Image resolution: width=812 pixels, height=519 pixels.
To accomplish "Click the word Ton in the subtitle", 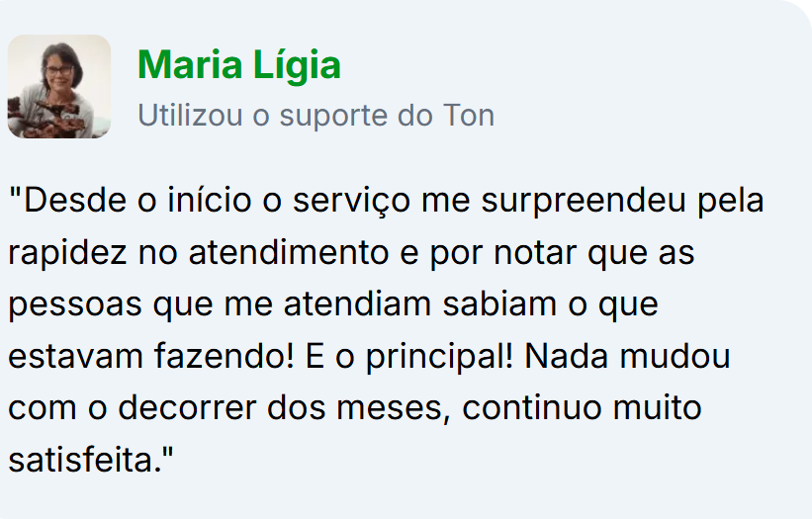I will click(469, 115).
